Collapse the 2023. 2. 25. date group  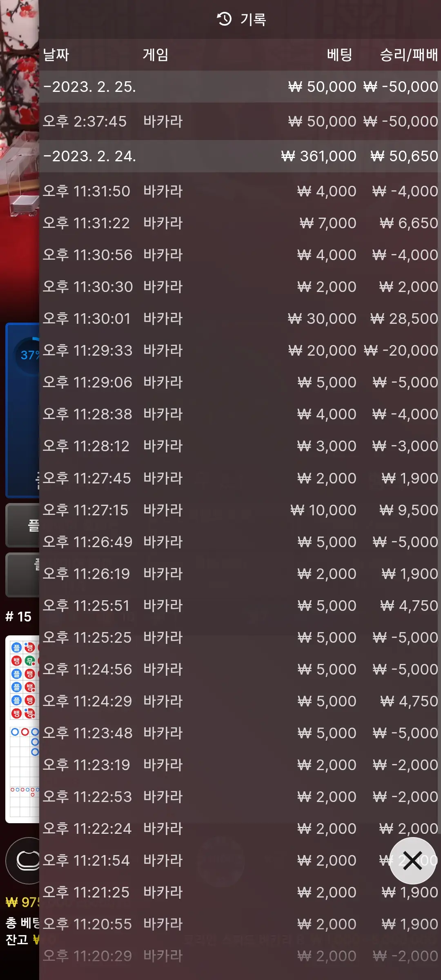pyautogui.click(x=240, y=87)
